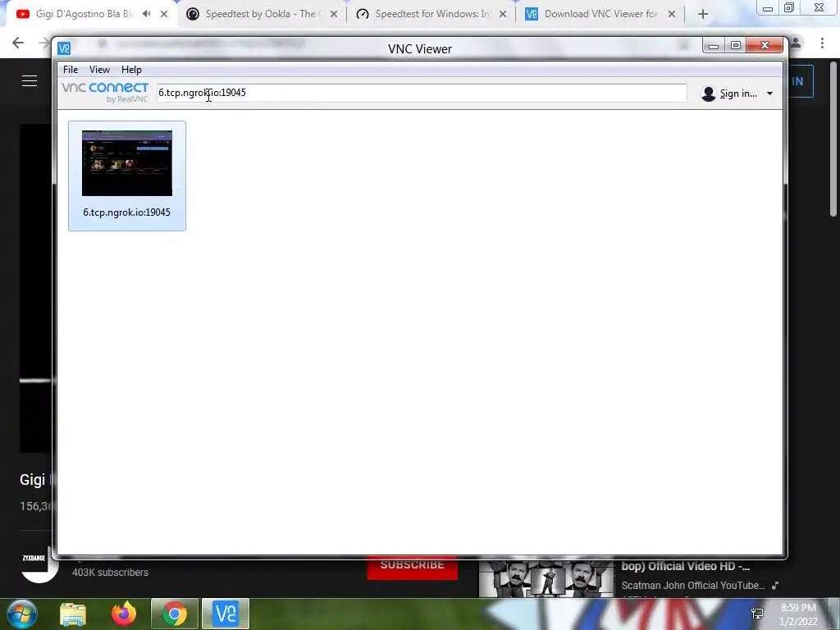This screenshot has width=840, height=630.
Task: Minimize the VNC Viewer window
Action: pyautogui.click(x=713, y=46)
